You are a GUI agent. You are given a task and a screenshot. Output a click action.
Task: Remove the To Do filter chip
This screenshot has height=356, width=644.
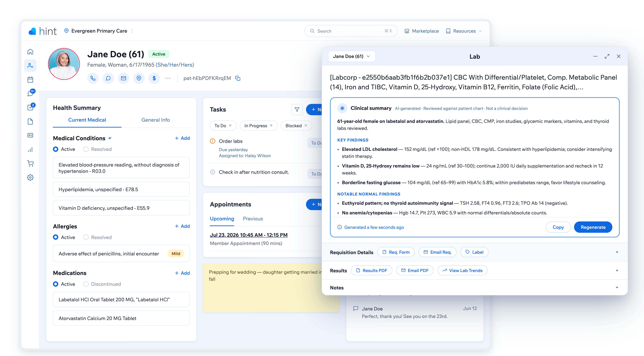[230, 126]
